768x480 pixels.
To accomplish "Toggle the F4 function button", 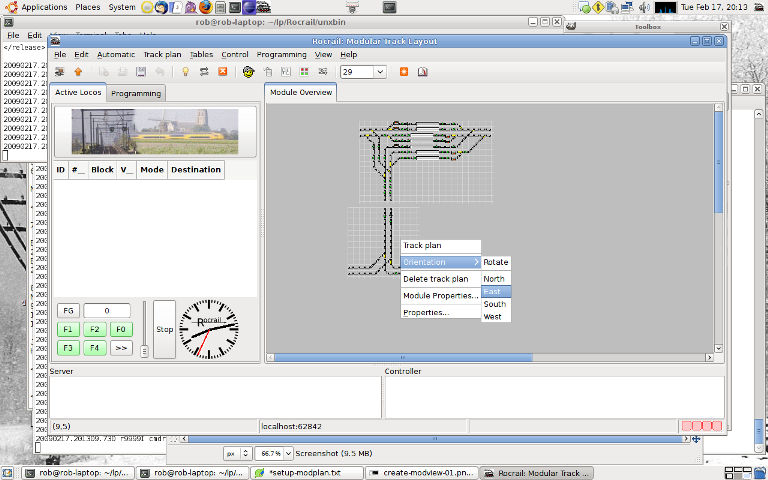I will pyautogui.click(x=94, y=348).
